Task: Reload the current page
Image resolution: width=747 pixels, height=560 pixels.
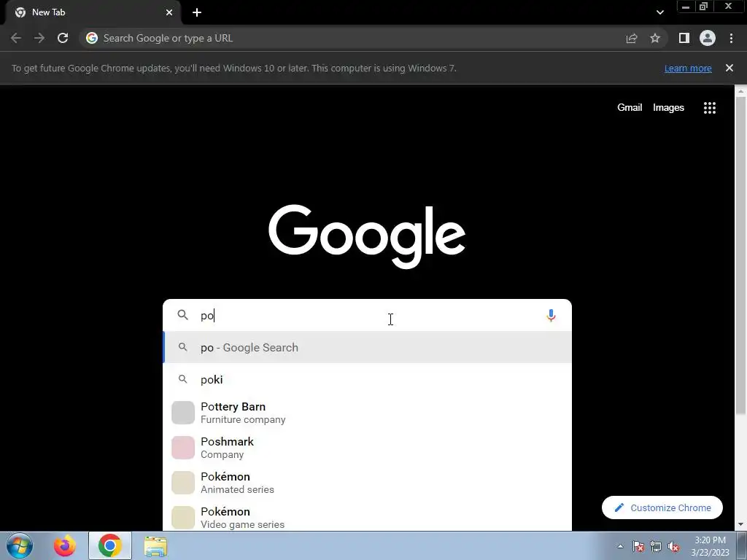Action: [x=63, y=38]
